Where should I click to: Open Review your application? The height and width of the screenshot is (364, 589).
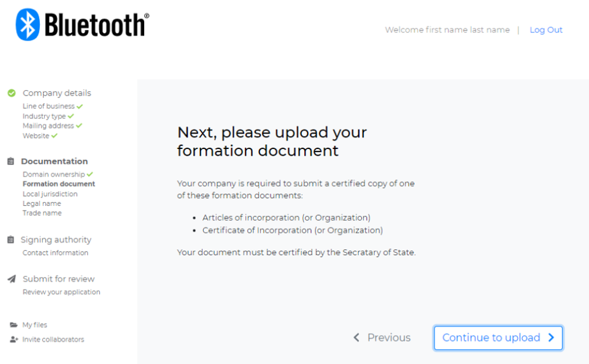[61, 292]
